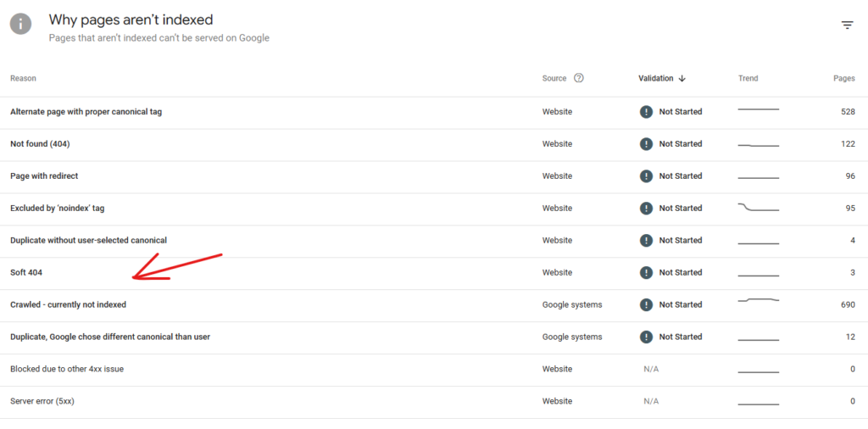The width and height of the screenshot is (868, 429).
Task: Open Duplicate without user-selected canonical row
Action: (88, 241)
